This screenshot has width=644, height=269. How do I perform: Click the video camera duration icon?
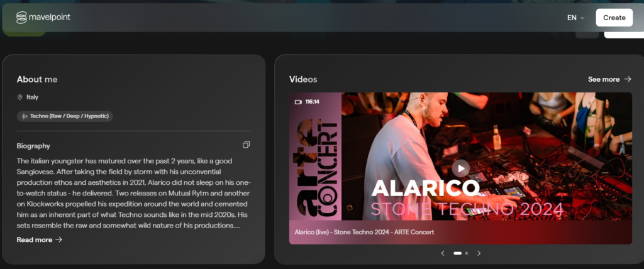(x=298, y=102)
